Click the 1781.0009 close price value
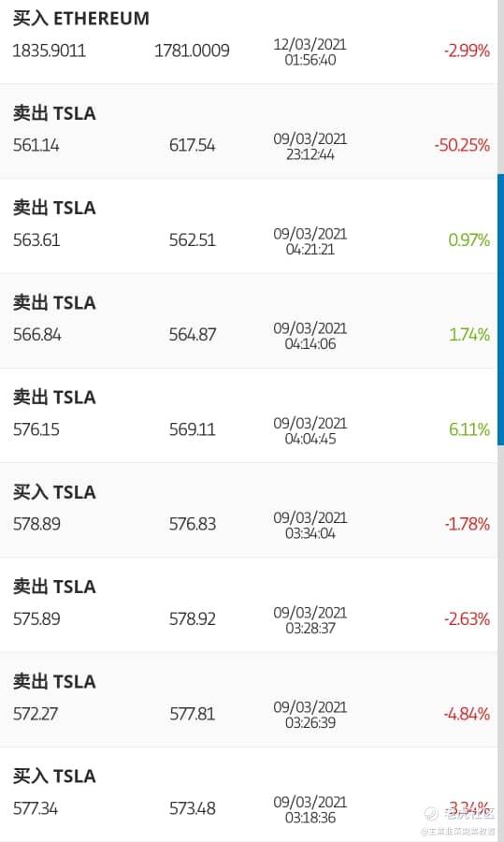The image size is (504, 842). tap(192, 51)
